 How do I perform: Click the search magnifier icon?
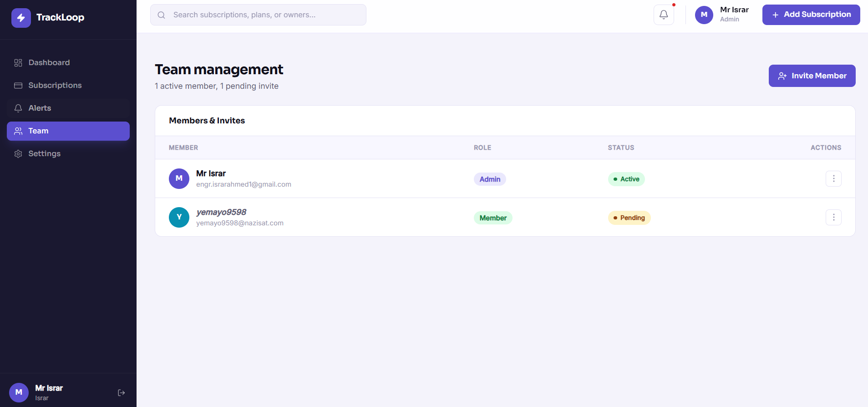pos(161,15)
